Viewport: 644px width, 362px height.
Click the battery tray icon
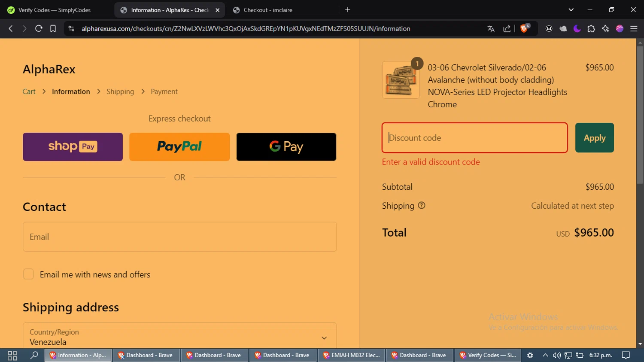coord(580,355)
